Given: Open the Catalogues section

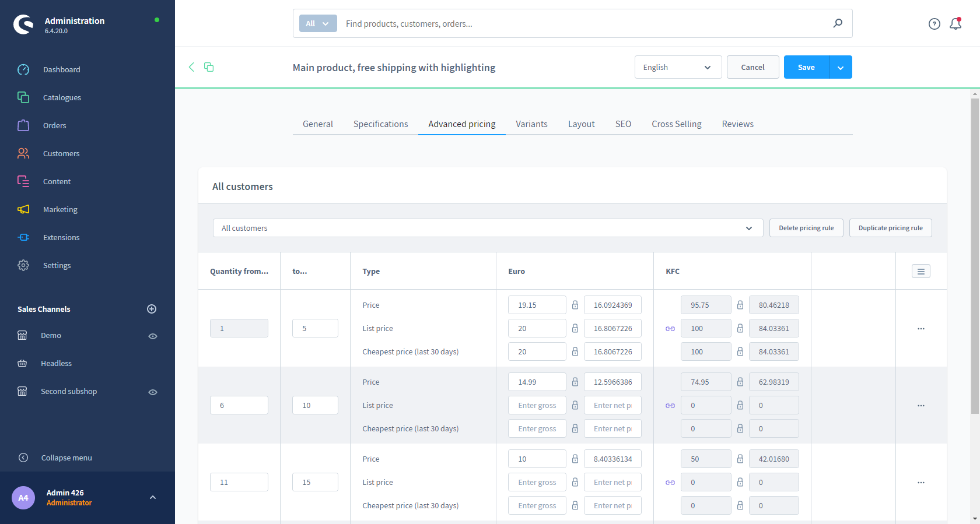Looking at the screenshot, I should pos(62,97).
